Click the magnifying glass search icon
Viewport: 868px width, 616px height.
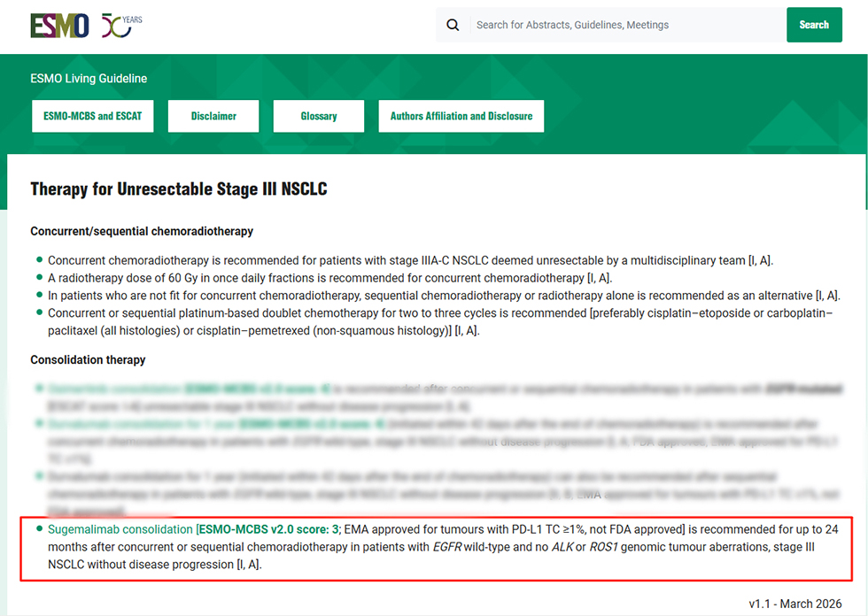point(453,25)
